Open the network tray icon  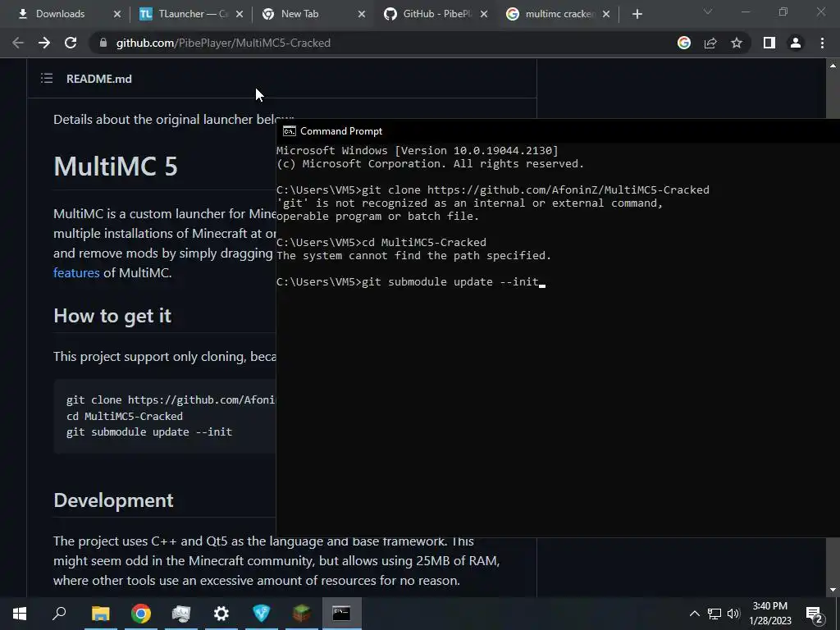[714, 614]
